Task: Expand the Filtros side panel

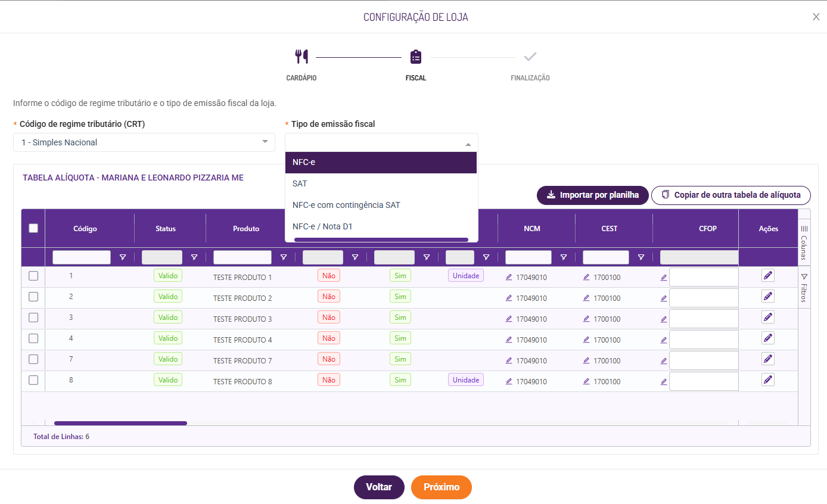Action: (804, 287)
